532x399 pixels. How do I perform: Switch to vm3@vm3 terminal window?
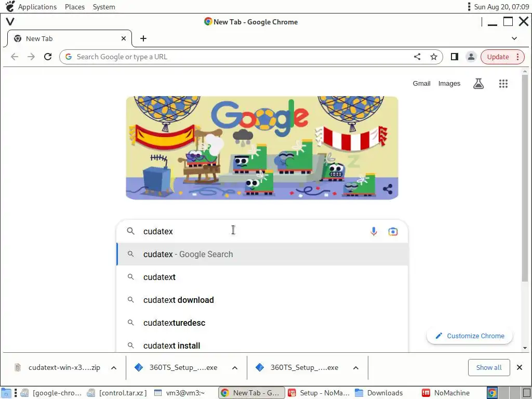pyautogui.click(x=180, y=393)
